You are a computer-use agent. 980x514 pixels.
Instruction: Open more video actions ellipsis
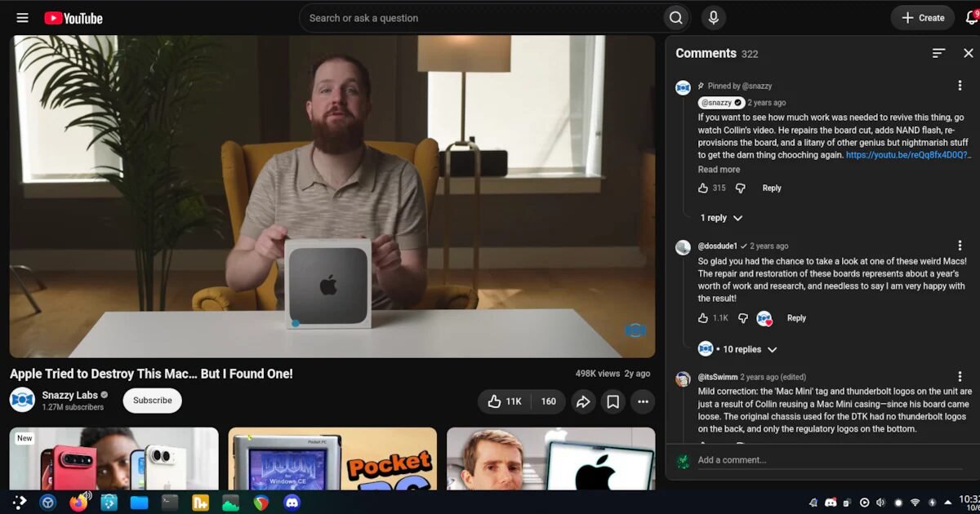click(643, 401)
